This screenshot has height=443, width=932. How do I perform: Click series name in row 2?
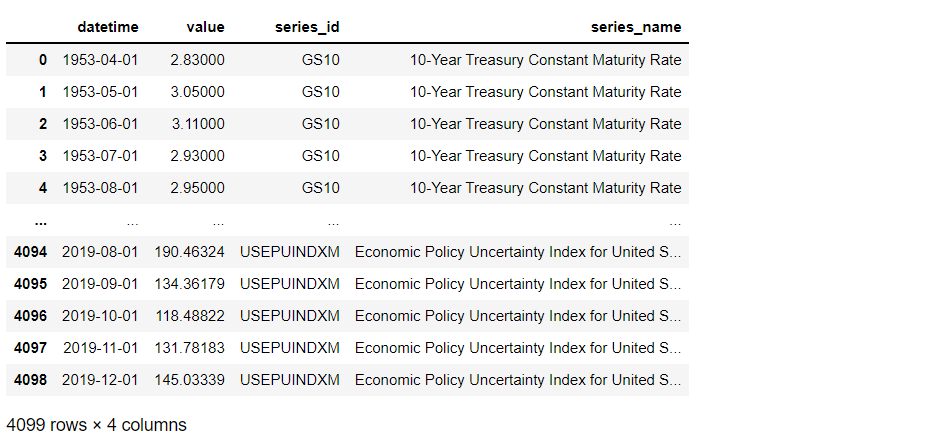[545, 124]
